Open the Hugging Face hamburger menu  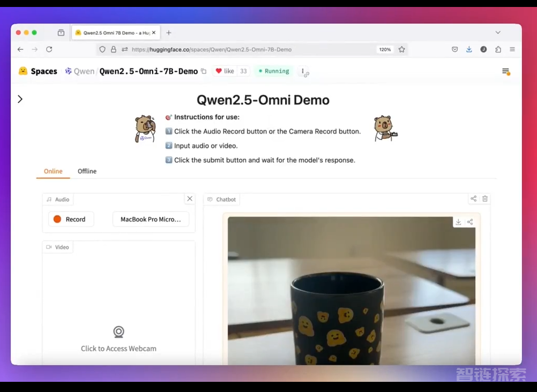(505, 71)
